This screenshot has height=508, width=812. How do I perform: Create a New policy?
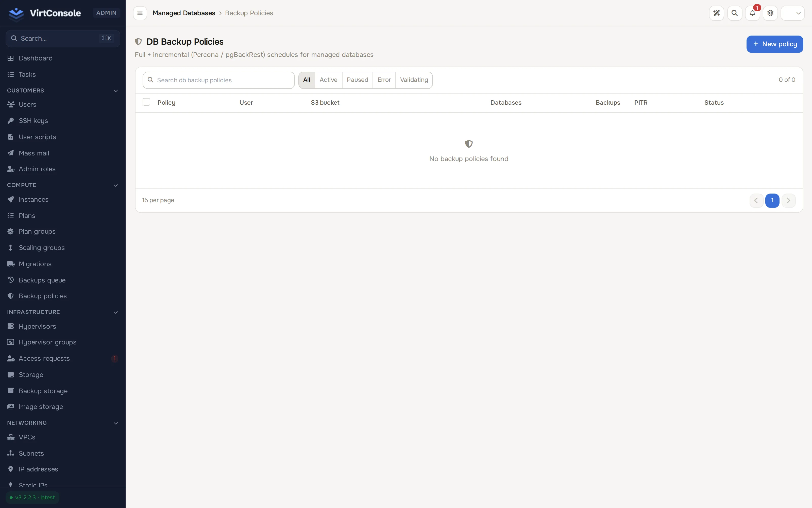click(774, 44)
